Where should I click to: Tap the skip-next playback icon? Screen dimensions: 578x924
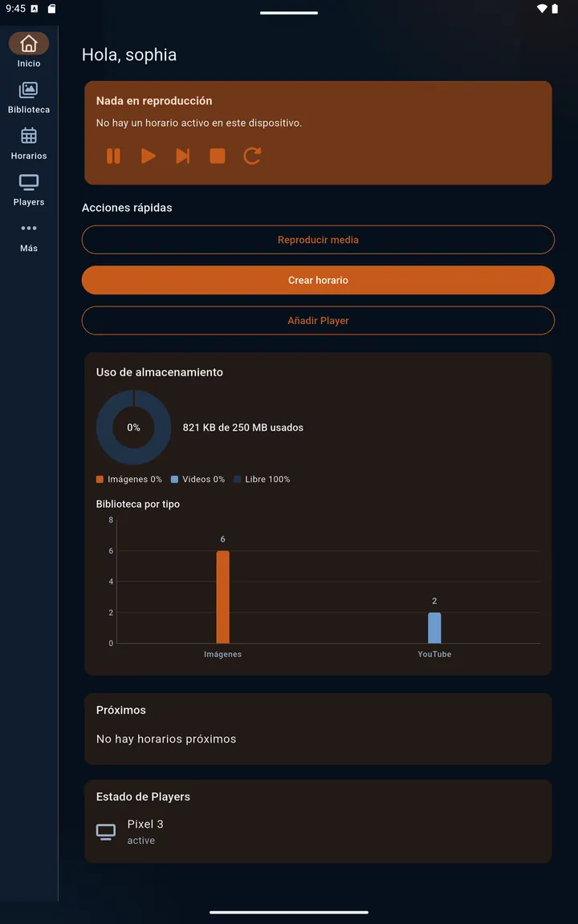point(183,156)
